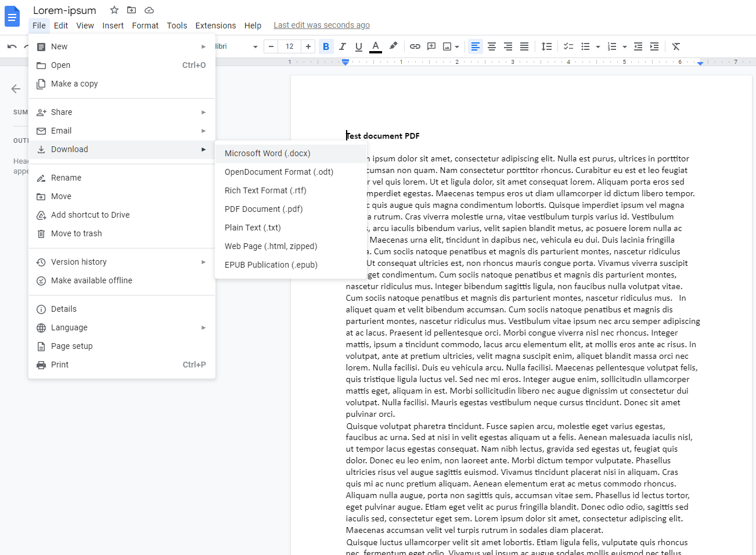Screen dimensions: 756x555
Task: Select the Download menu entry
Action: coord(122,149)
